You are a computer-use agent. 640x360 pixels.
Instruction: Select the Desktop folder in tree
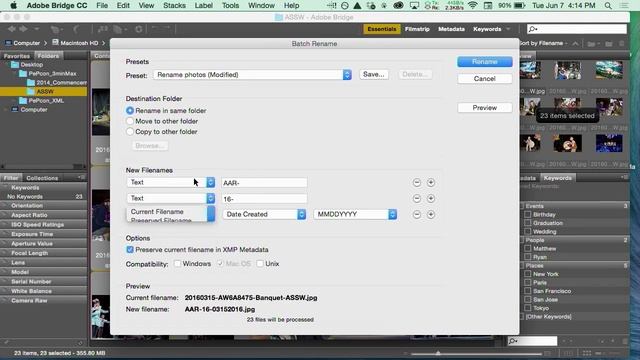pyautogui.click(x=31, y=64)
